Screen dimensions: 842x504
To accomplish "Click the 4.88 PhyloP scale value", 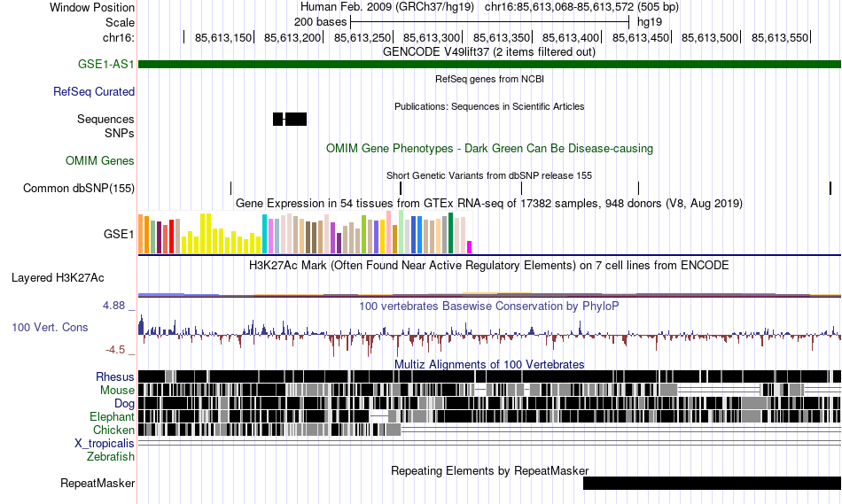I will [x=113, y=306].
